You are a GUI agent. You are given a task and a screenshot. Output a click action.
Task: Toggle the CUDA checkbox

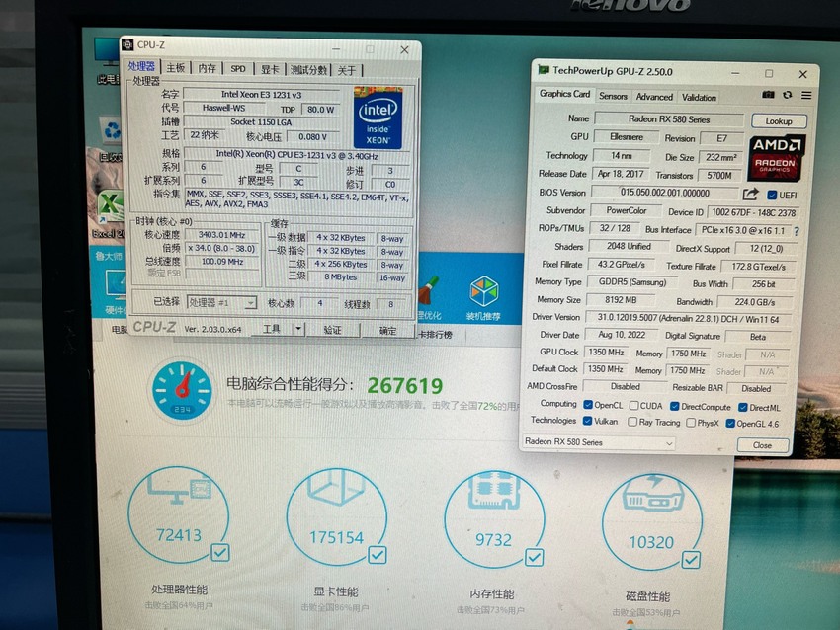[x=633, y=406]
